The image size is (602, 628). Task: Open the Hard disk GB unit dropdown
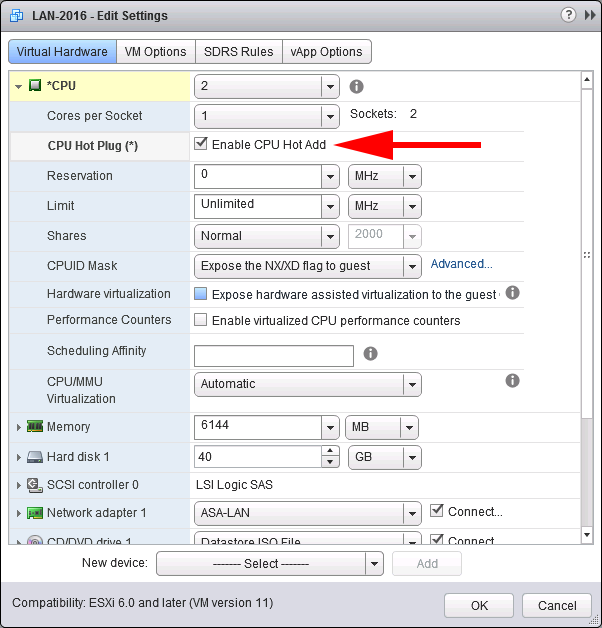click(412, 457)
